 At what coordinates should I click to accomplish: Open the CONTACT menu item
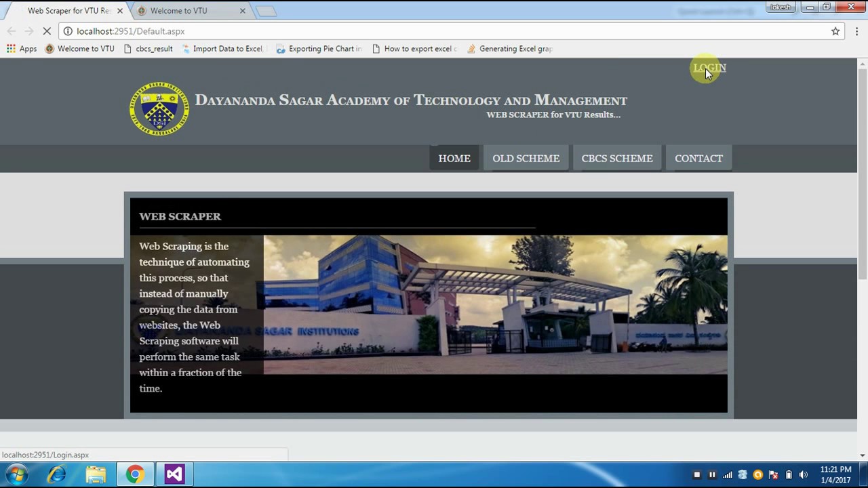698,159
